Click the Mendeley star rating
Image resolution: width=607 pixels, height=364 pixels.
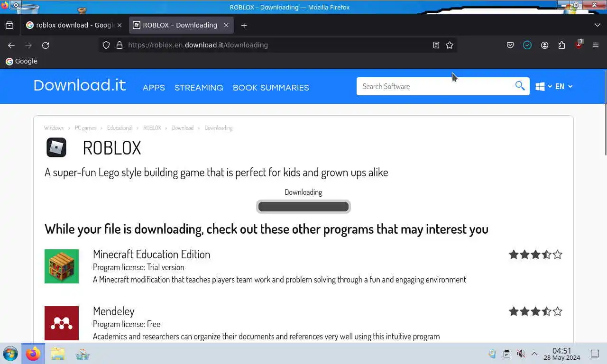coord(535,311)
